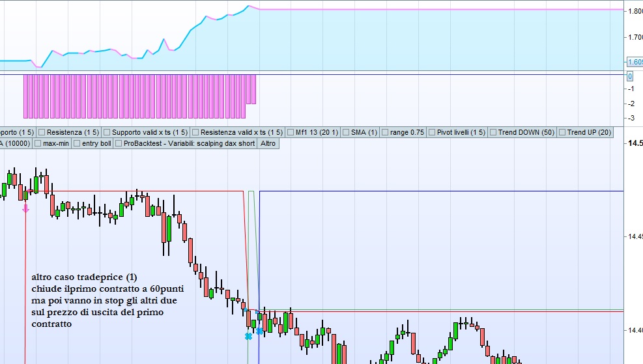Viewport: 643px width, 364px height.
Task: Open the Altro indicator menu
Action: 268,143
